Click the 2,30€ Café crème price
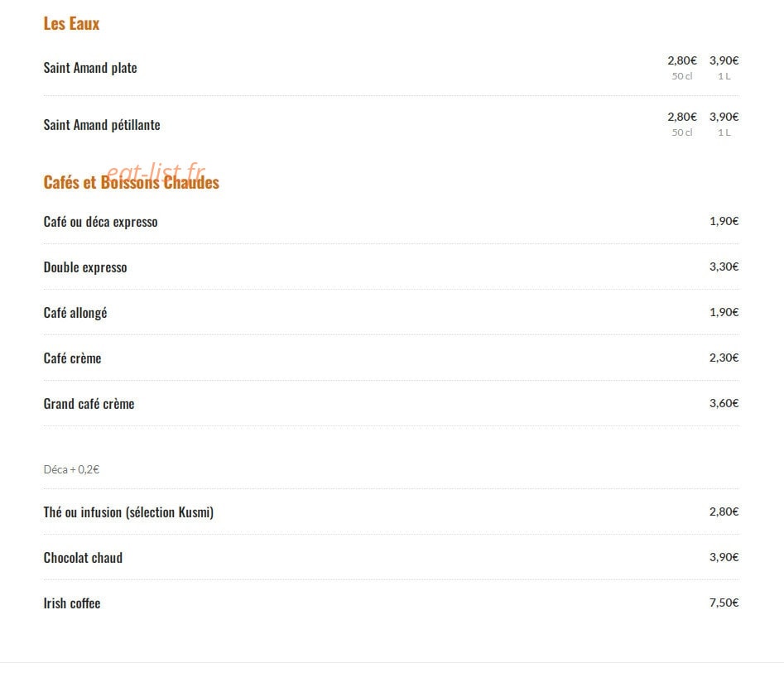Image resolution: width=784 pixels, height=682 pixels. [x=724, y=358]
